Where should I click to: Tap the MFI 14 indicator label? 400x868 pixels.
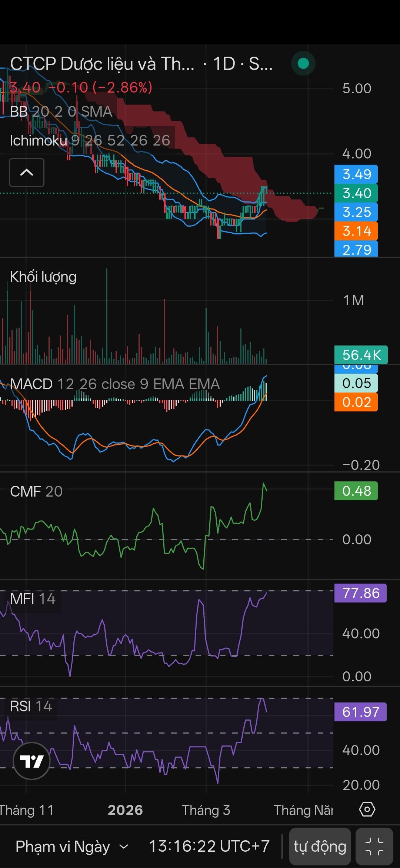tap(33, 599)
